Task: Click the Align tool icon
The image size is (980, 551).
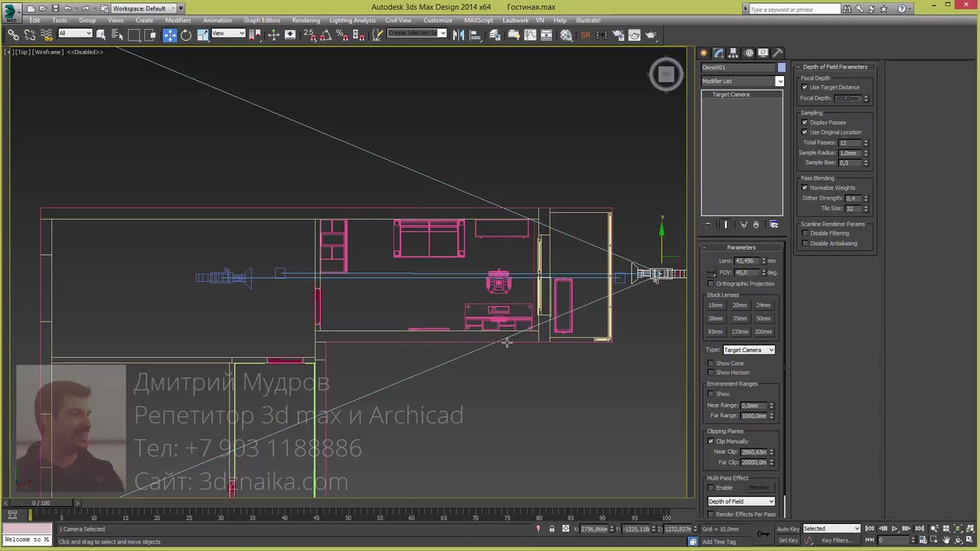Action: coord(475,34)
